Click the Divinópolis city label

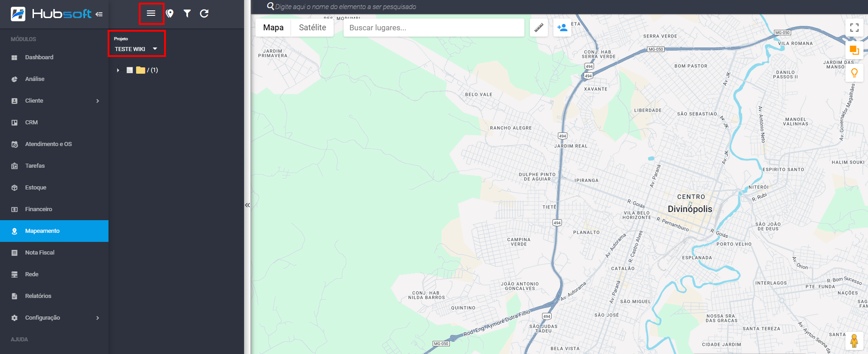click(690, 209)
